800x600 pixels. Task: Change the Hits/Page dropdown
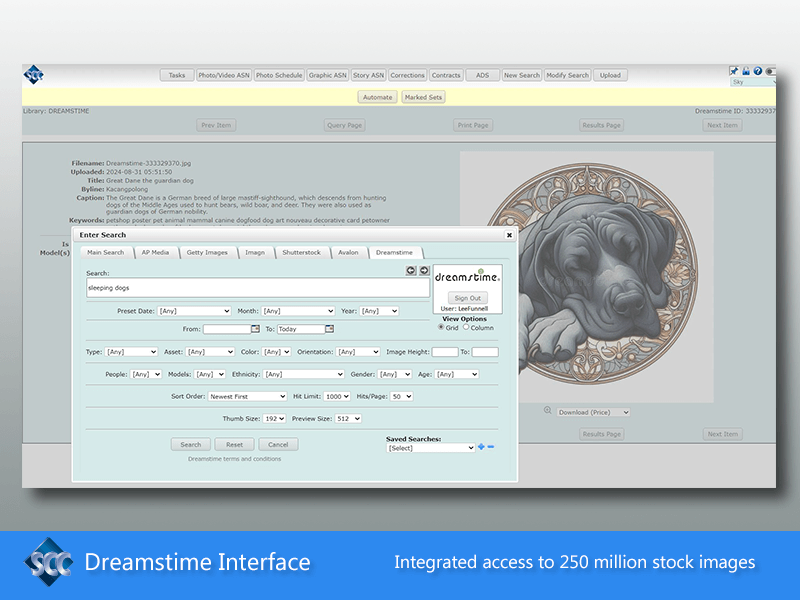(x=402, y=396)
